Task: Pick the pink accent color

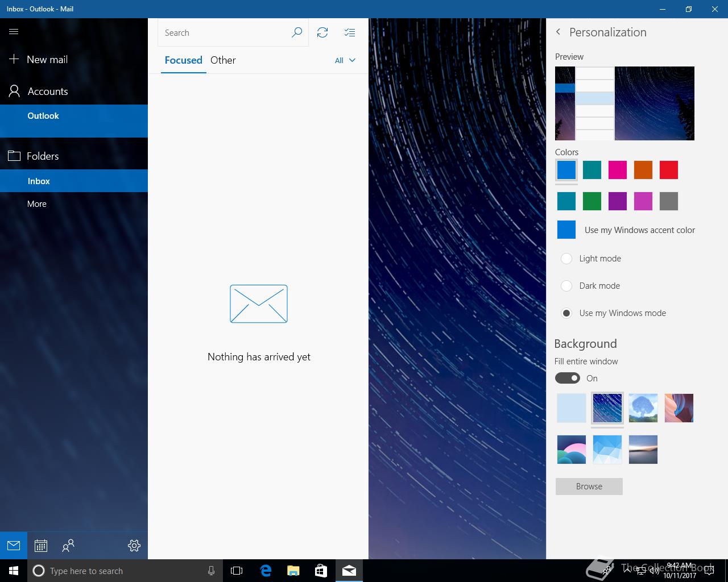Action: pyautogui.click(x=618, y=170)
